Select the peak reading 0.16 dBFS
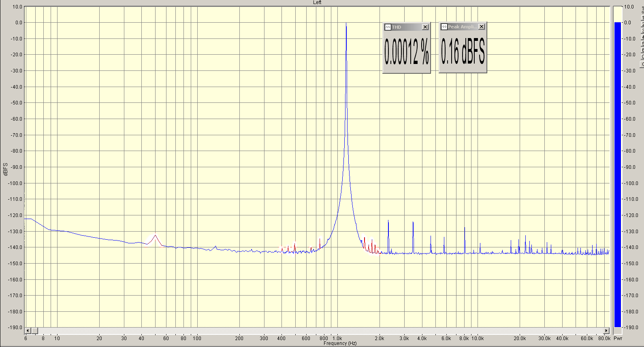The image size is (644, 347). pos(463,51)
